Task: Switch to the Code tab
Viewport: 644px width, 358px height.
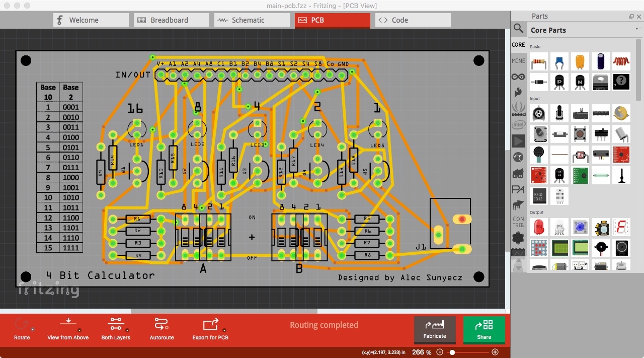Action: (413, 20)
